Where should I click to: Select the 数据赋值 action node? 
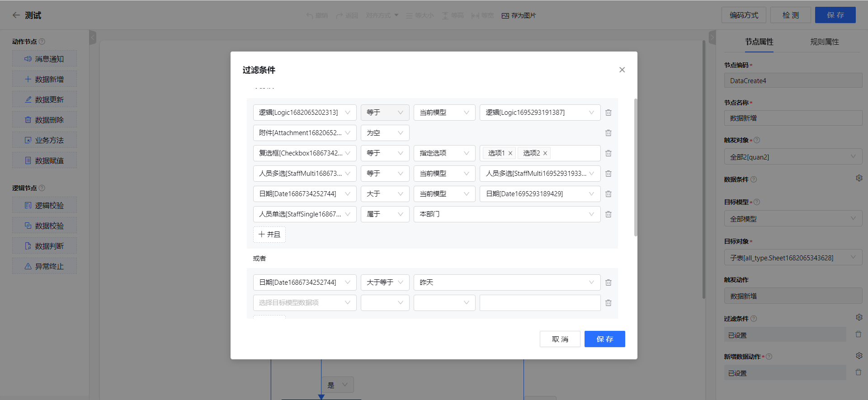44,160
